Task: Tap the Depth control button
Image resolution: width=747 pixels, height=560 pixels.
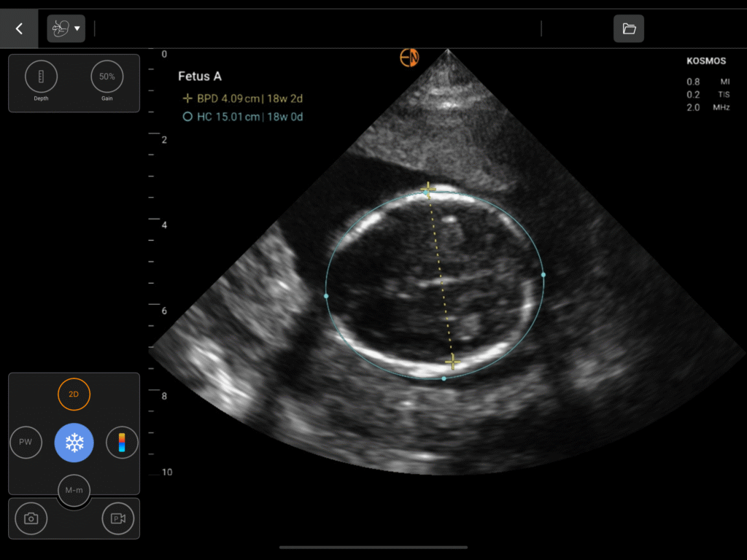Action: (x=41, y=77)
